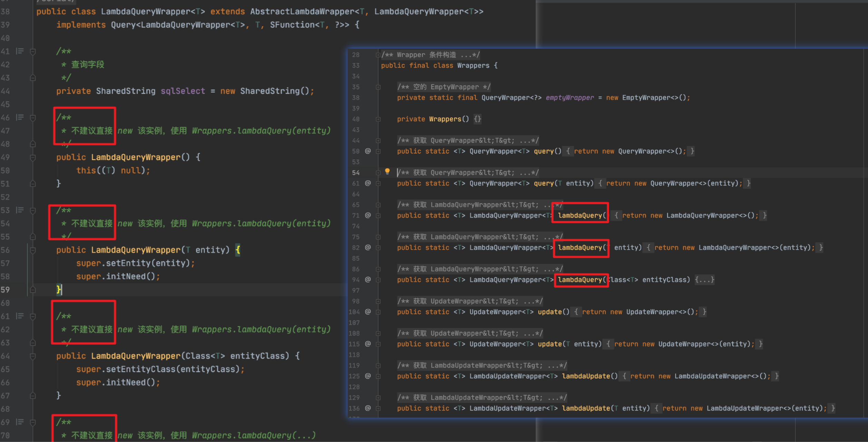Toggle rendered doc view icon at line 46

[20, 118]
